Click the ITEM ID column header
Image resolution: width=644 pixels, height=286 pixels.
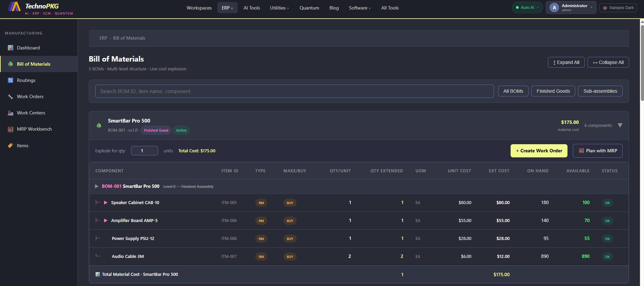230,171
